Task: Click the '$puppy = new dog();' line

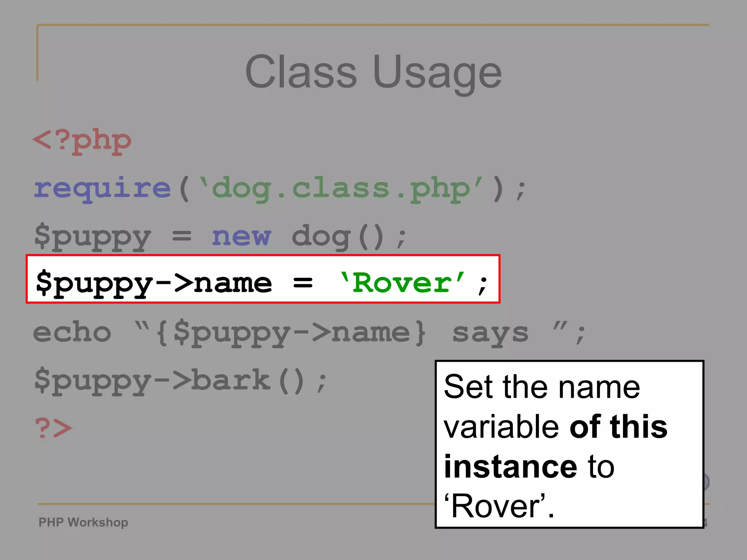Action: (x=220, y=237)
